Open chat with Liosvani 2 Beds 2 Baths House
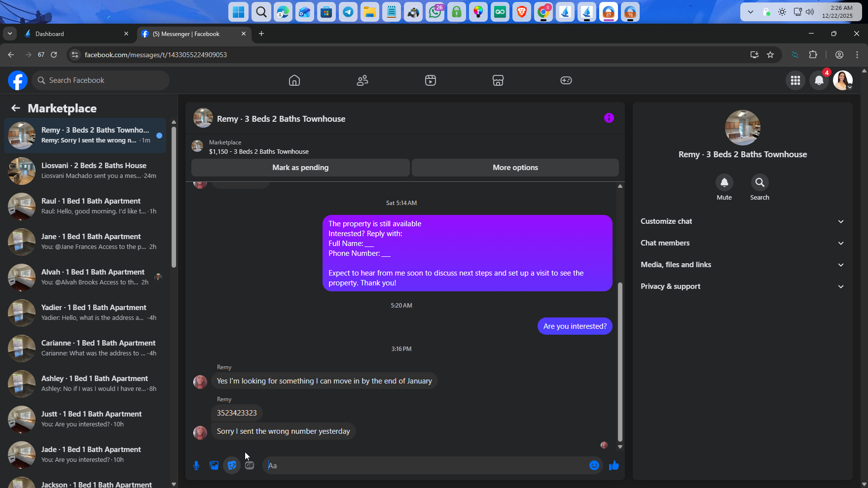The height and width of the screenshot is (488, 868). (85, 171)
